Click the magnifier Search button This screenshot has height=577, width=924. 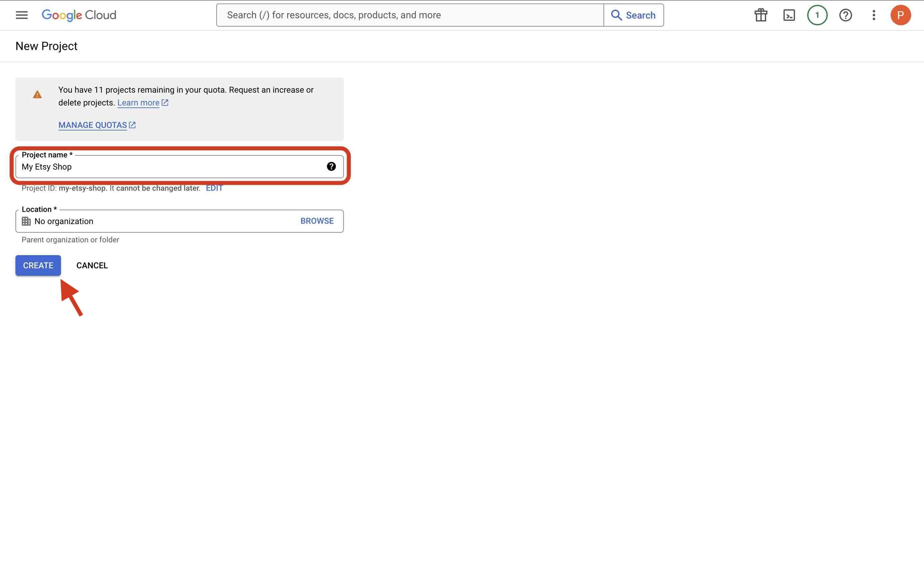click(x=633, y=15)
